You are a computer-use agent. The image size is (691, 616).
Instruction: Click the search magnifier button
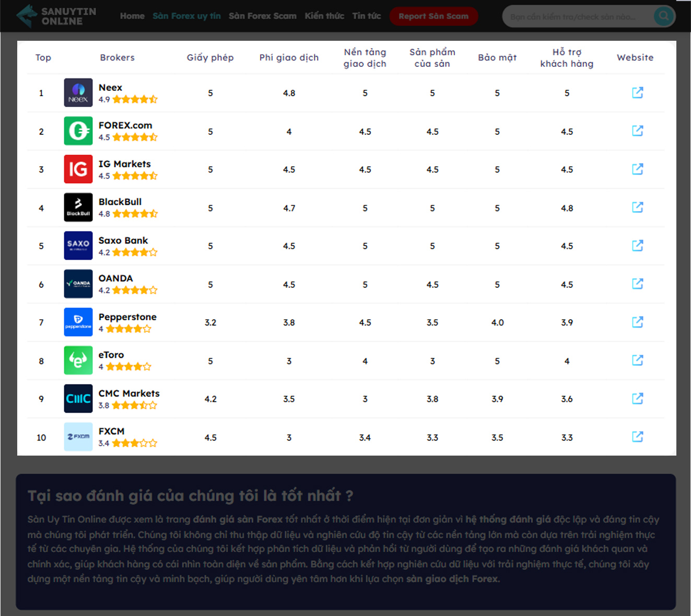click(663, 16)
